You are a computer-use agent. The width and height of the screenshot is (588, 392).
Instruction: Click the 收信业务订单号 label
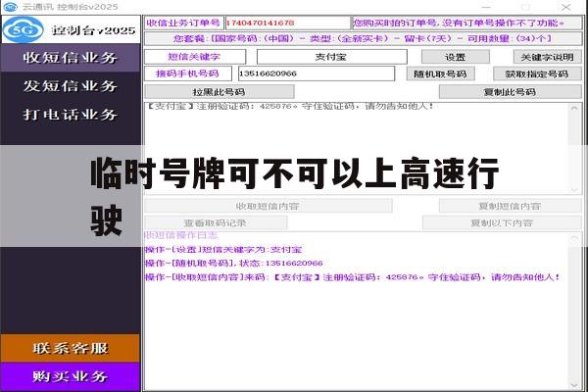pos(184,23)
